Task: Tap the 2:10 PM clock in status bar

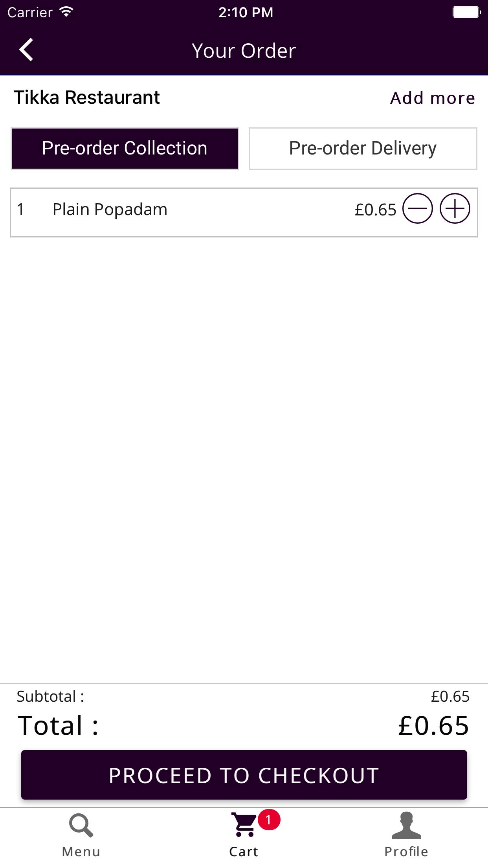Action: (246, 13)
